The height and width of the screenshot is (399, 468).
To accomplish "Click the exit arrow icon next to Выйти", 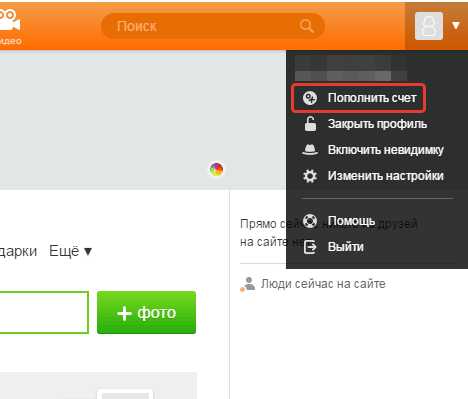I will 310,247.
